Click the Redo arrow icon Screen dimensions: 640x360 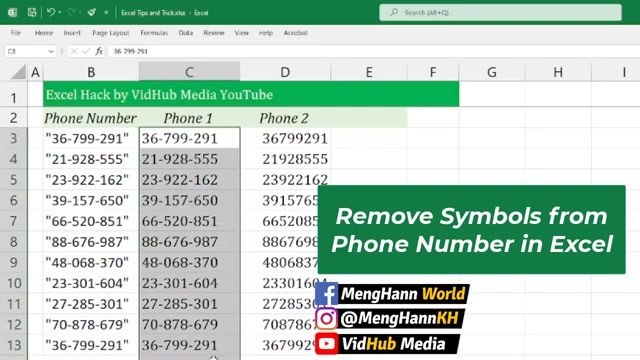pyautogui.click(x=71, y=12)
